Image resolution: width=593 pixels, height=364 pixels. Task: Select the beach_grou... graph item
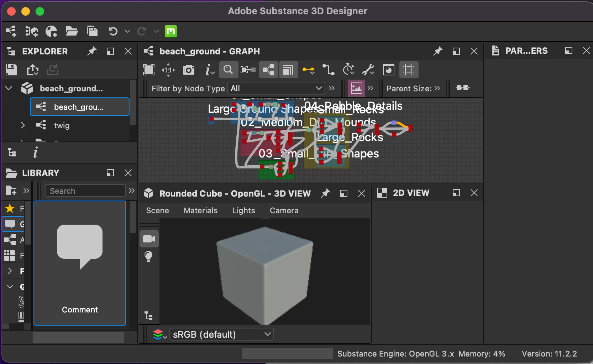[80, 107]
